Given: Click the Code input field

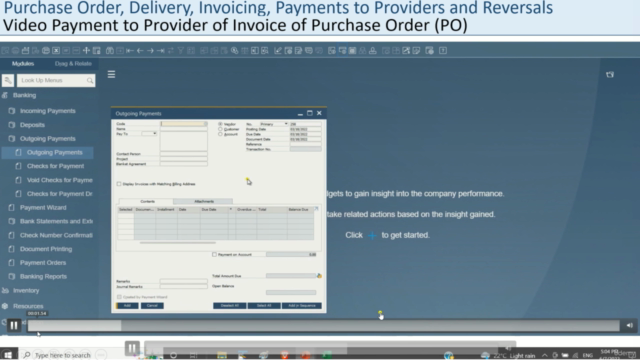Looking at the screenshot, I should point(184,124).
